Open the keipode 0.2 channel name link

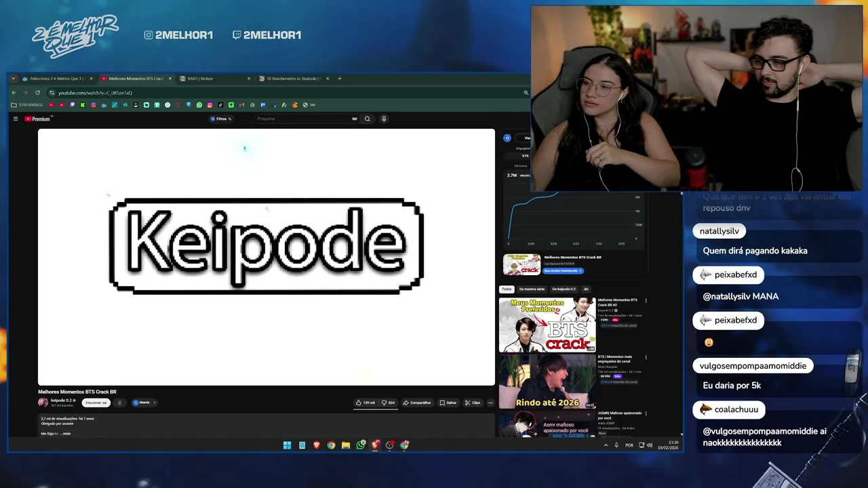click(61, 401)
